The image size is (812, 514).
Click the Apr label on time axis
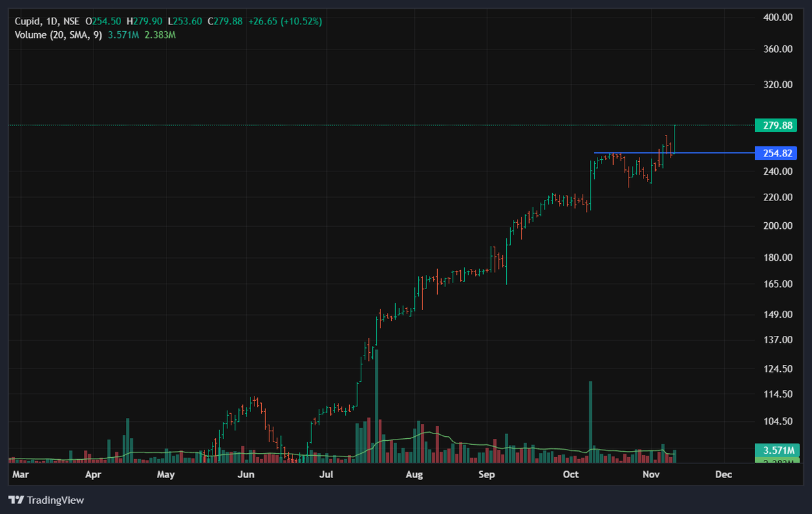93,475
